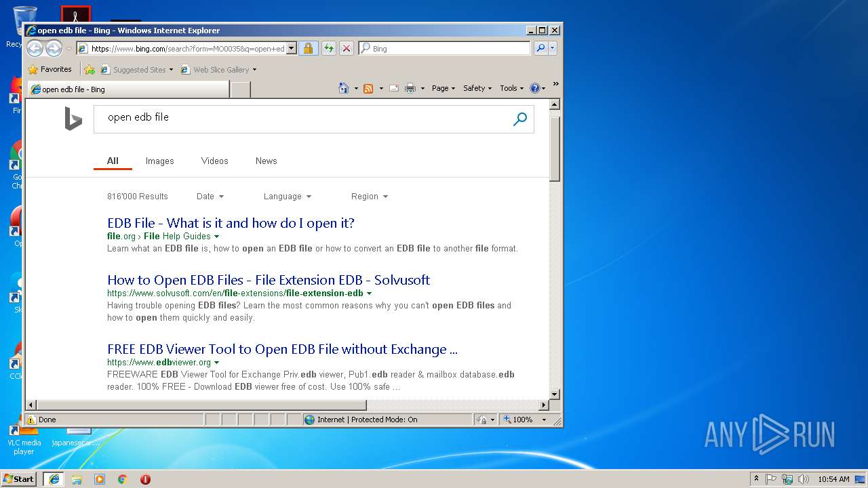The height and width of the screenshot is (488, 868).
Task: Click the security lock icon by address bar
Action: pyautogui.click(x=308, y=48)
